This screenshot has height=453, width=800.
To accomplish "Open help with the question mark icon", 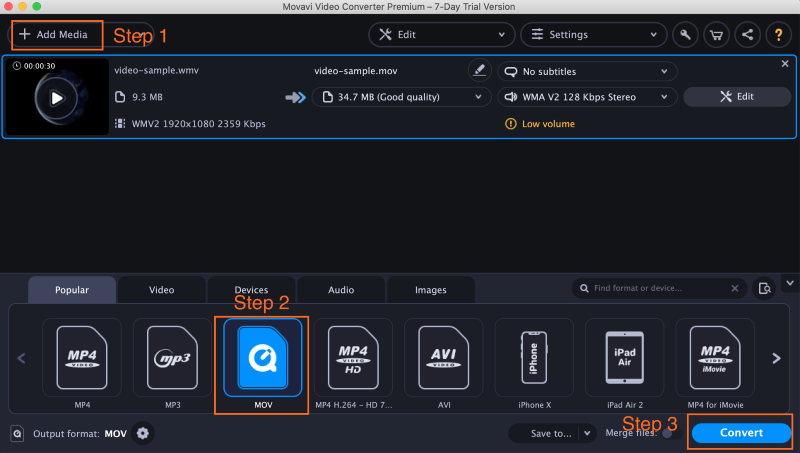I will coord(779,35).
